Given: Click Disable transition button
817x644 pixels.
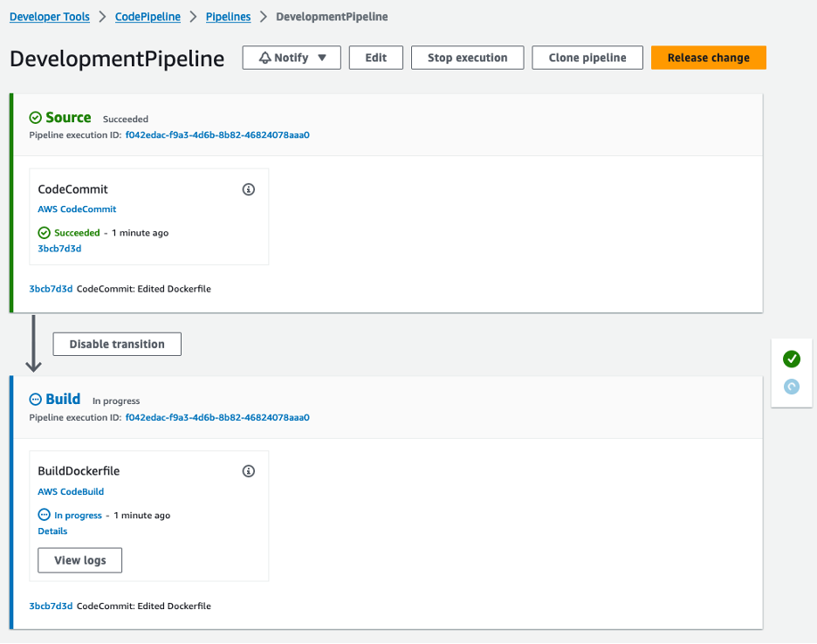Looking at the screenshot, I should [117, 344].
